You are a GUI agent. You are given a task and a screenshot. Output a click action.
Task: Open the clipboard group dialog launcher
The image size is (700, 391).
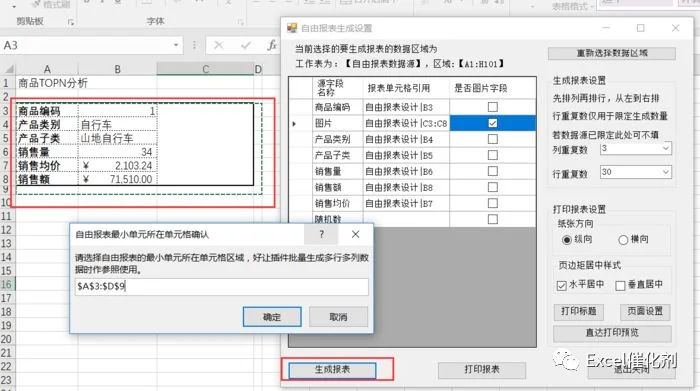tap(71, 21)
